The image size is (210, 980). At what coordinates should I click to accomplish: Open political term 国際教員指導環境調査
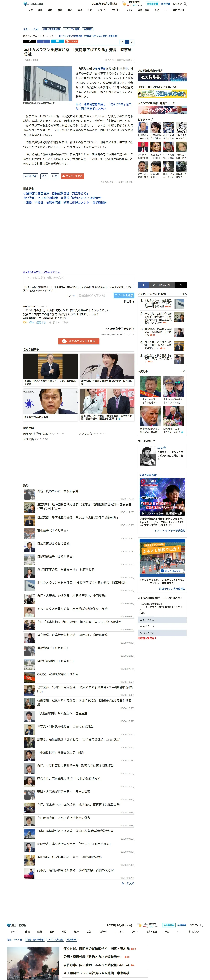[36, 433]
